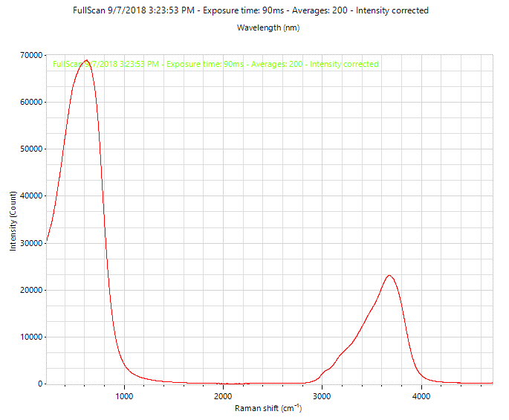Click the 20000 tick label on y-axis
Viewport: 509px width, 420px height.
tap(31, 291)
